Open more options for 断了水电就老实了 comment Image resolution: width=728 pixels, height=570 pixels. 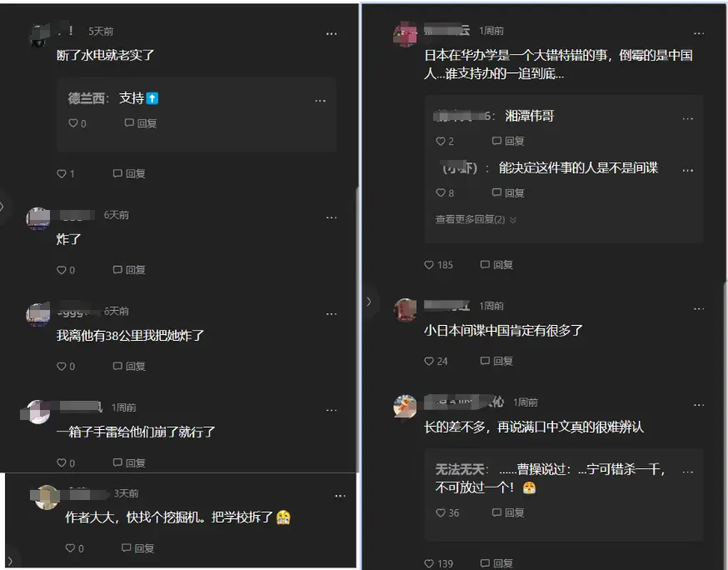(331, 34)
